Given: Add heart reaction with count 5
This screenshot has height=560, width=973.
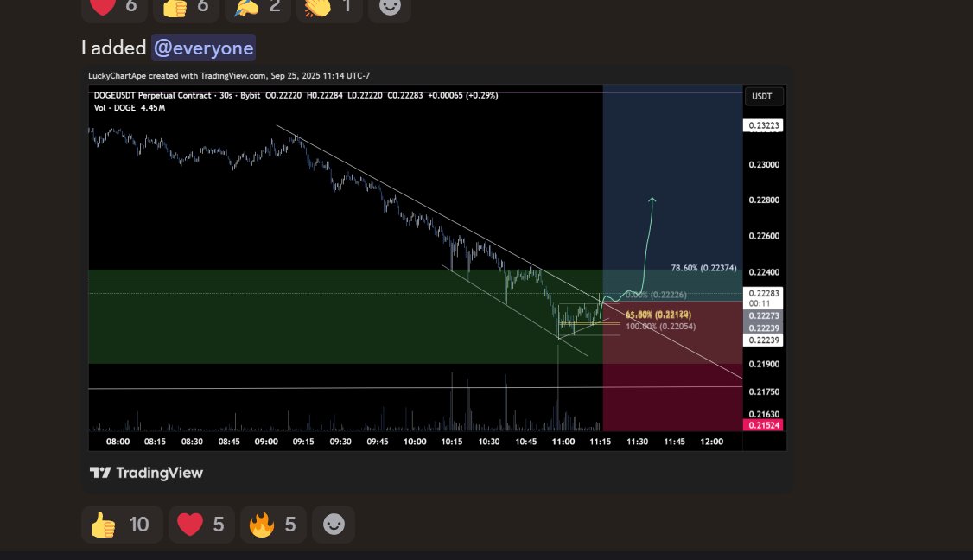Looking at the screenshot, I should pyautogui.click(x=201, y=525).
